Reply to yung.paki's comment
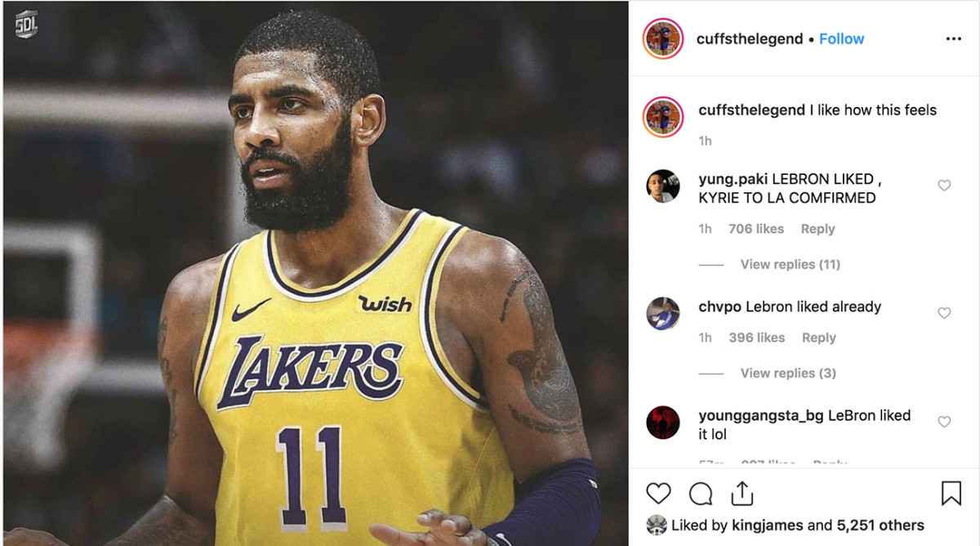This screenshot has width=980, height=546. (x=817, y=229)
